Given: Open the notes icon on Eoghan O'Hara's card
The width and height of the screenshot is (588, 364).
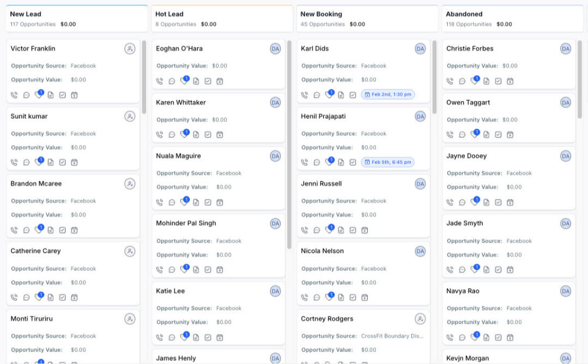Looking at the screenshot, I should point(196,81).
